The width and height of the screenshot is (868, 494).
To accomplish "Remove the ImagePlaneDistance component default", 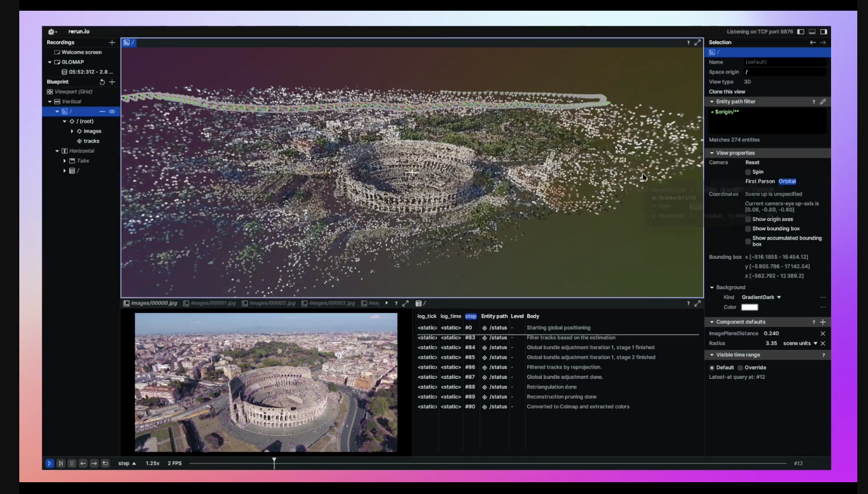I will click(822, 333).
